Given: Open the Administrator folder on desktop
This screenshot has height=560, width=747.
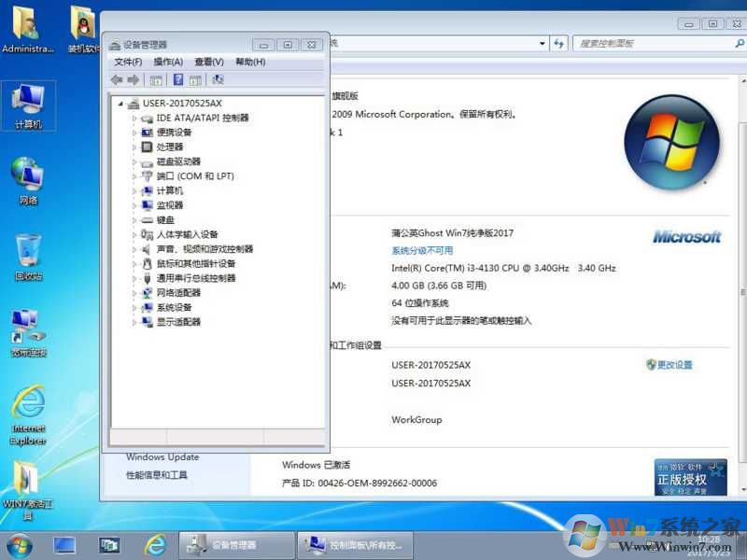Looking at the screenshot, I should pyautogui.click(x=27, y=29).
